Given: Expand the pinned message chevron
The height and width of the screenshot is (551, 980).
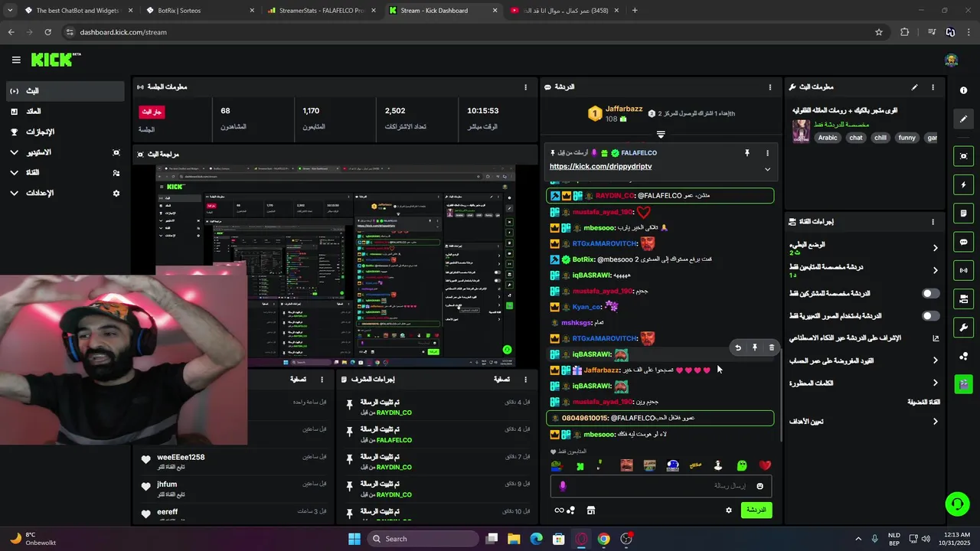Looking at the screenshot, I should 767,169.
